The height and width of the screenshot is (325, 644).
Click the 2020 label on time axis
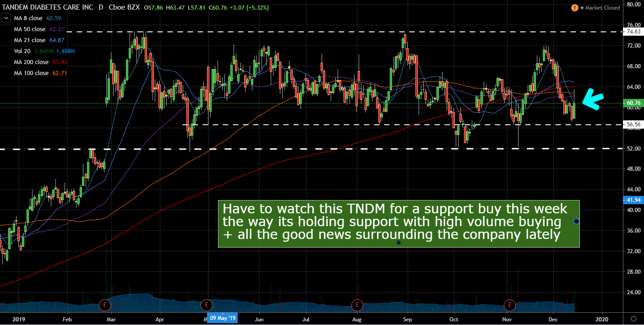[x=601, y=319]
